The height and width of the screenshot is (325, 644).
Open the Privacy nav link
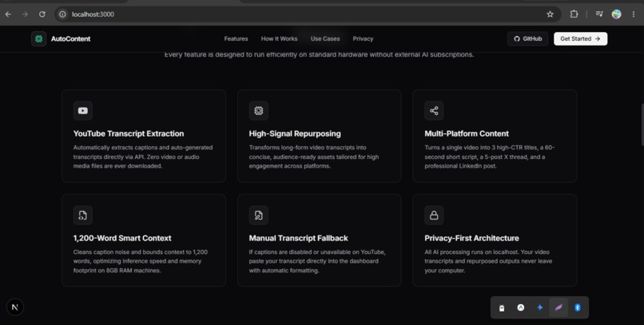tap(363, 38)
